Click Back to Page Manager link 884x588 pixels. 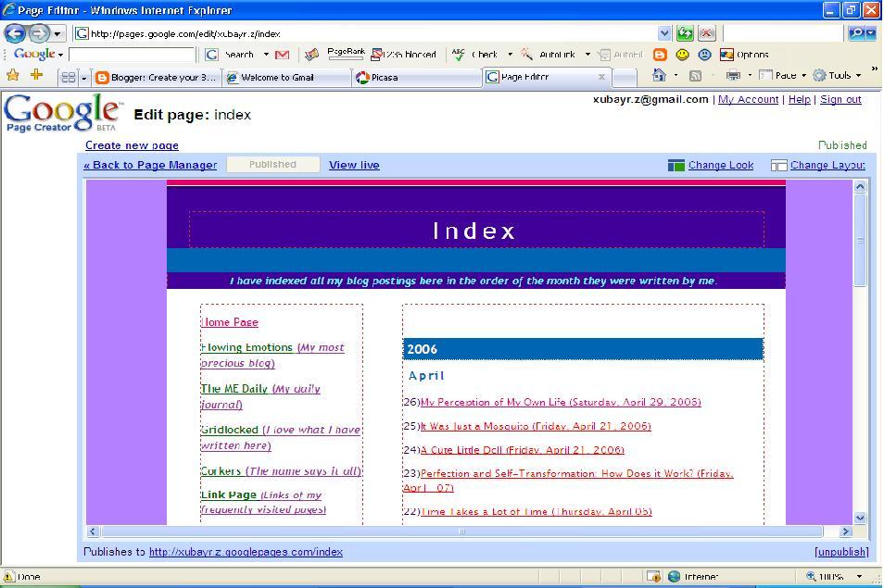click(150, 165)
